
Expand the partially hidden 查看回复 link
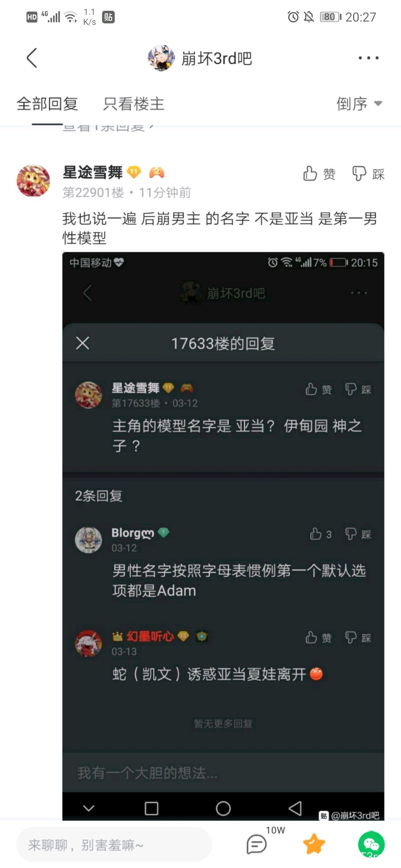(x=108, y=128)
